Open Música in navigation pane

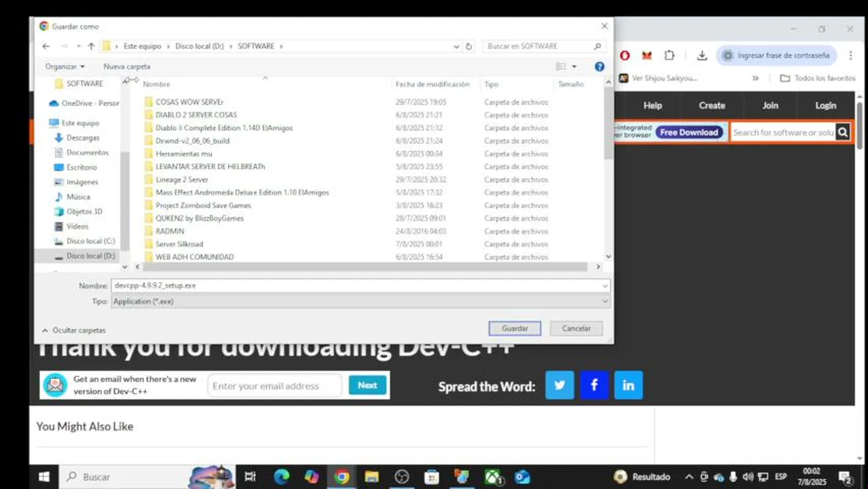click(x=72, y=197)
